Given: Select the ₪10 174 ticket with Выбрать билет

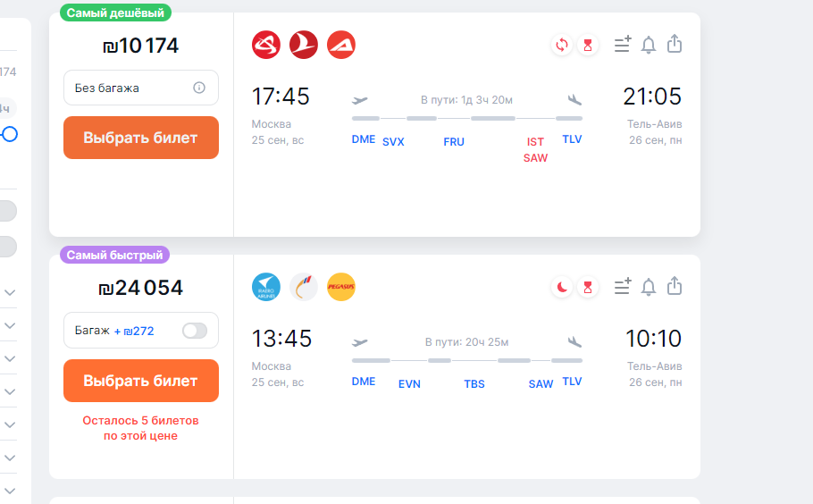Looking at the screenshot, I should tap(141, 138).
